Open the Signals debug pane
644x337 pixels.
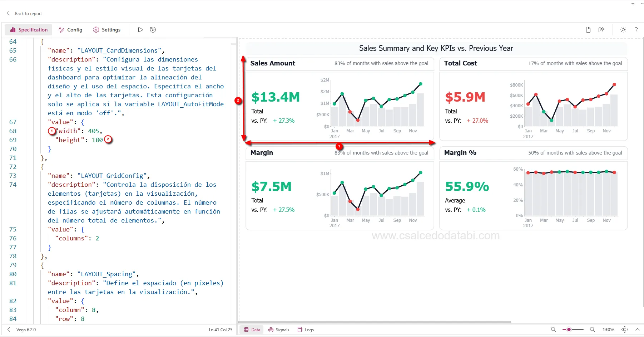tap(279, 329)
